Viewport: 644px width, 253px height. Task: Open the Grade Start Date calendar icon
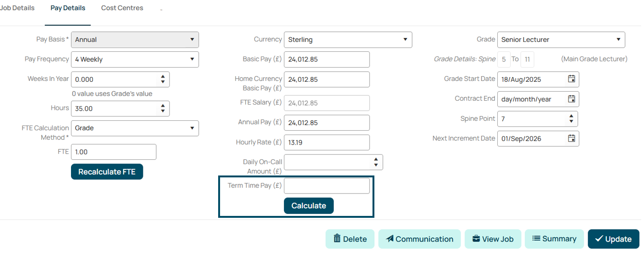click(x=572, y=79)
